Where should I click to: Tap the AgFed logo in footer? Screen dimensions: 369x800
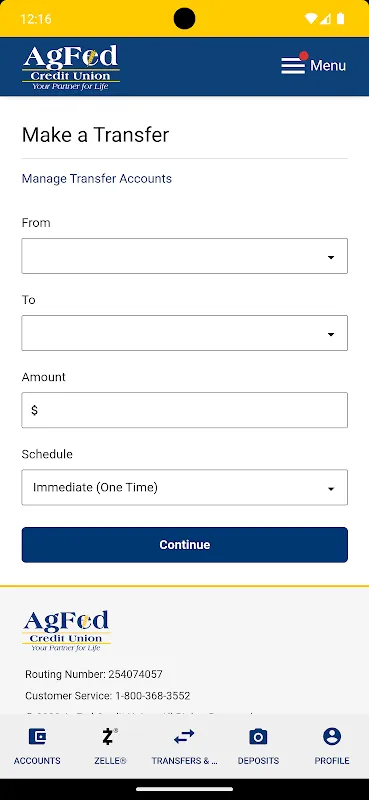66,631
